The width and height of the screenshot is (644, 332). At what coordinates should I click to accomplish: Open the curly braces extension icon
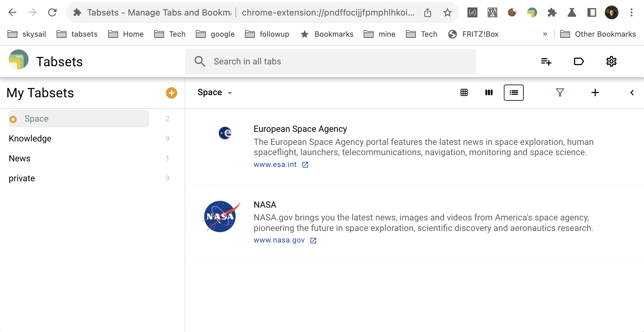click(x=472, y=12)
